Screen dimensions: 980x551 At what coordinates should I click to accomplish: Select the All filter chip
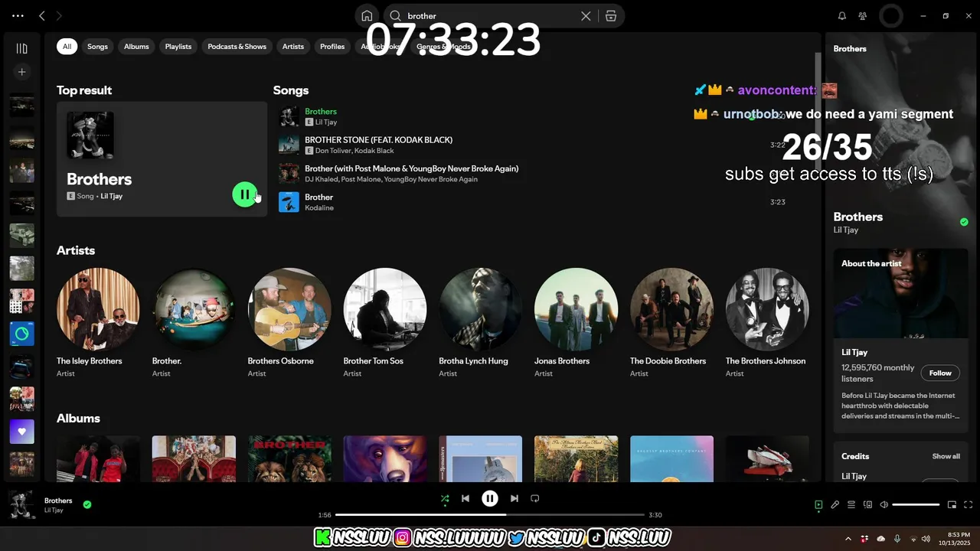pyautogui.click(x=67, y=47)
